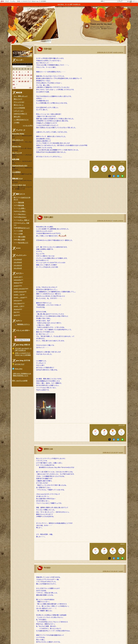
Task: Open ランダム link in top navigation
Action: point(13,1)
